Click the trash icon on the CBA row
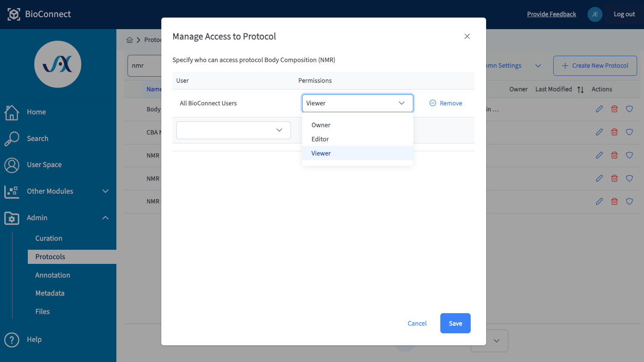The width and height of the screenshot is (644, 362). click(x=614, y=132)
